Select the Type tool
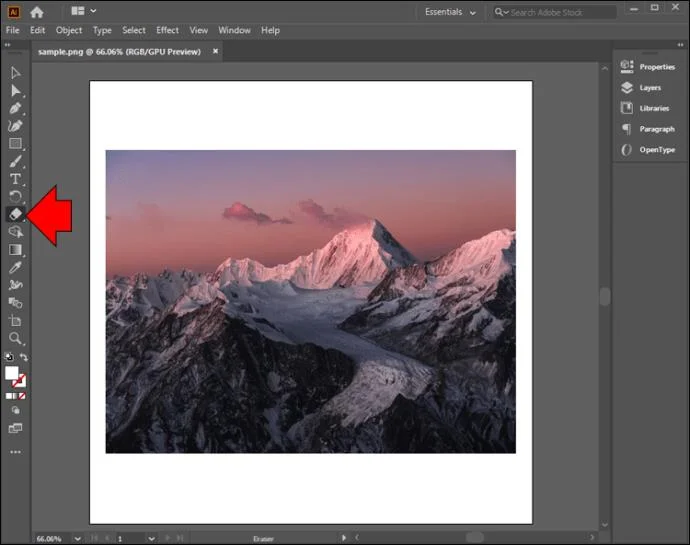 pyautogui.click(x=15, y=179)
